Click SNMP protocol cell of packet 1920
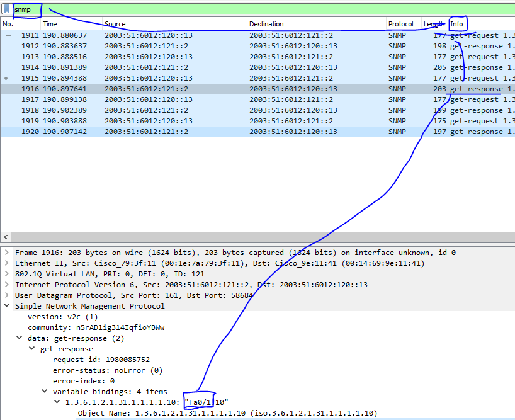The image size is (515, 420). 397,132
